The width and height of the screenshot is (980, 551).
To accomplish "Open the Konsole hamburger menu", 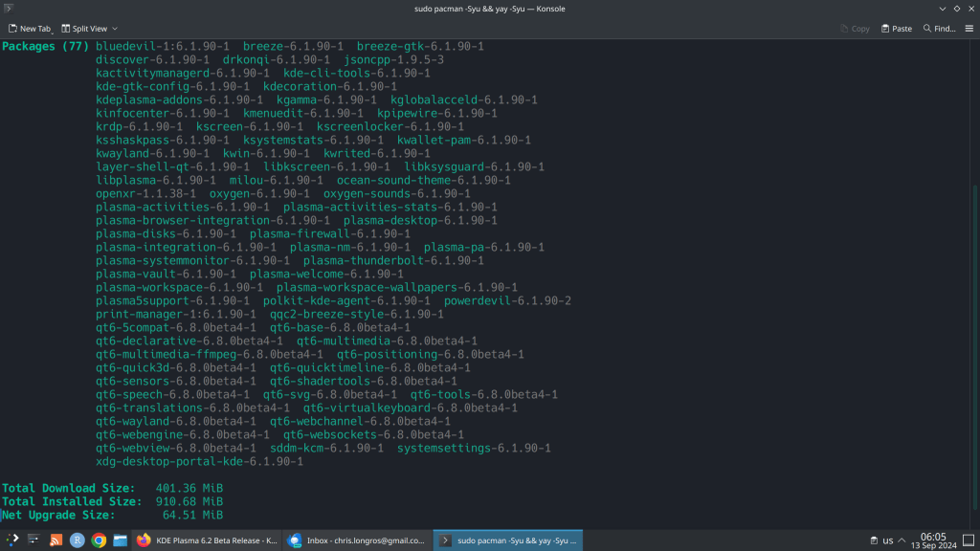I will pyautogui.click(x=969, y=29).
